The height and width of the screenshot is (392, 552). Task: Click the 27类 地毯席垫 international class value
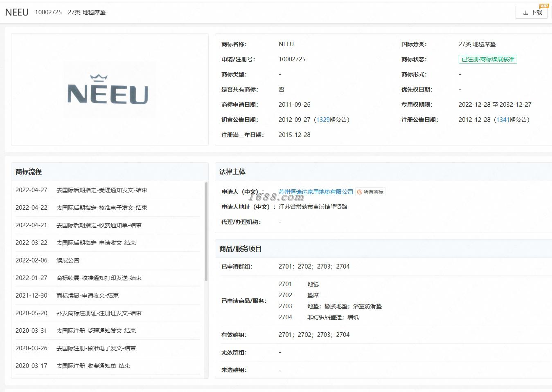[477, 44]
